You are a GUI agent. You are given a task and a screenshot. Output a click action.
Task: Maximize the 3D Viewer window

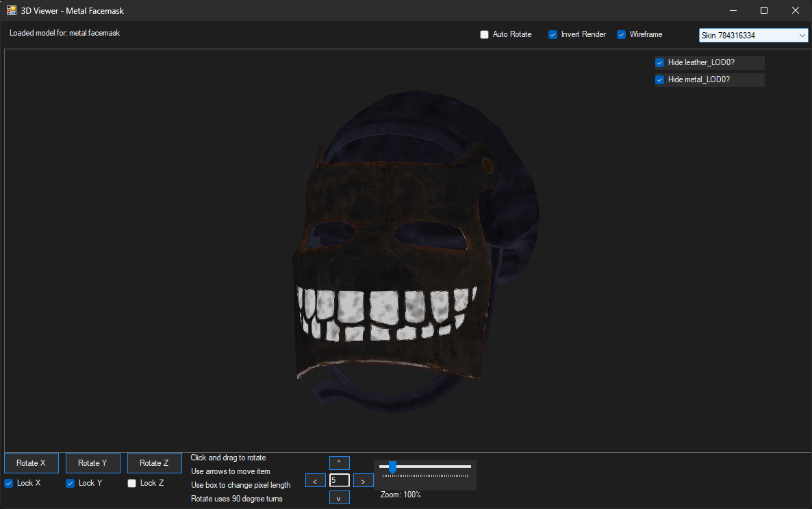[x=764, y=10]
